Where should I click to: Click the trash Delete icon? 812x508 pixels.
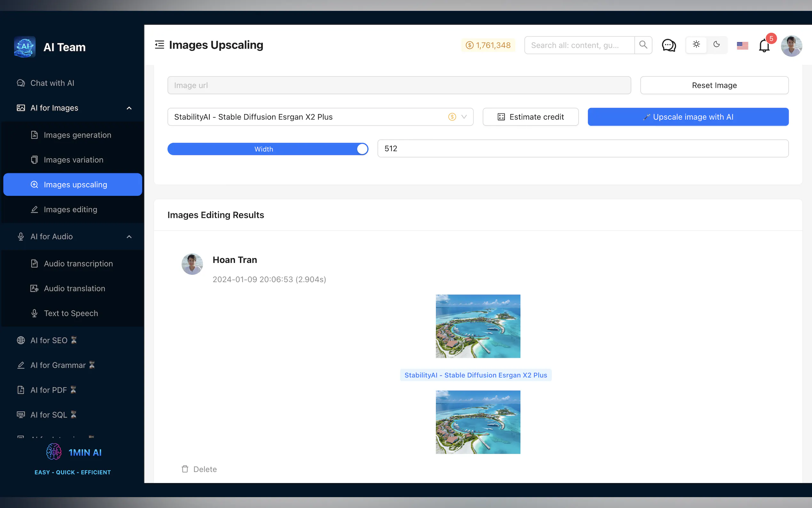(185, 469)
